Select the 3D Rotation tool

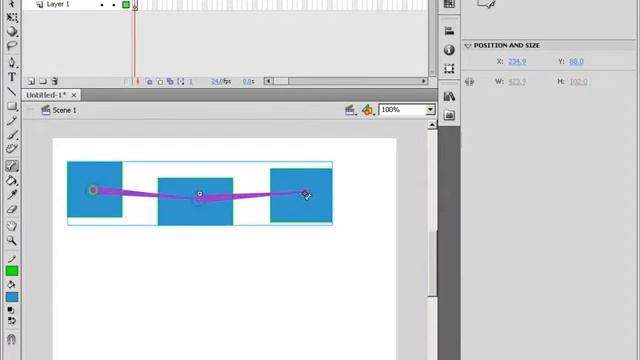pyautogui.click(x=12, y=31)
